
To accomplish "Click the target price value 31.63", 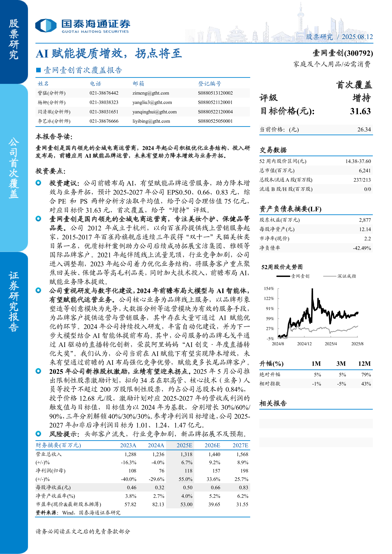I will [360, 111].
